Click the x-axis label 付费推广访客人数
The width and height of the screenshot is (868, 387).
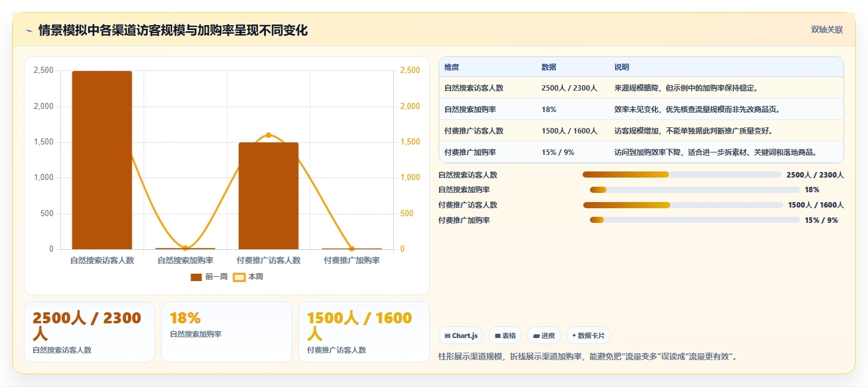point(268,260)
